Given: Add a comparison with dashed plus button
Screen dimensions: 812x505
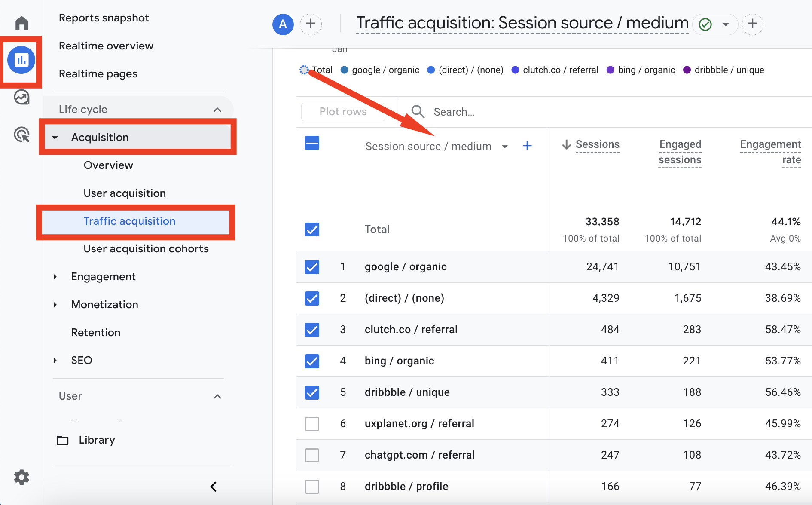Looking at the screenshot, I should point(311,24).
